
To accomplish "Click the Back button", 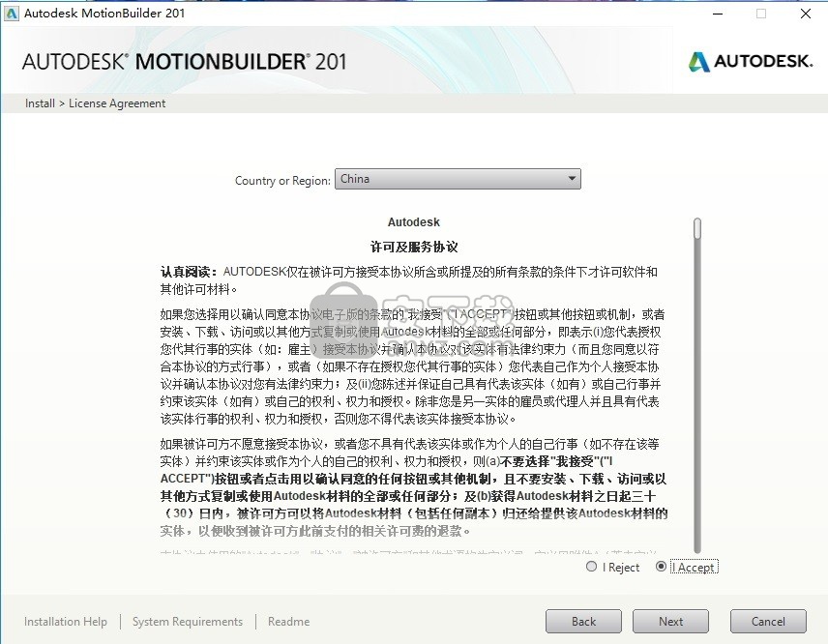I will 583,622.
